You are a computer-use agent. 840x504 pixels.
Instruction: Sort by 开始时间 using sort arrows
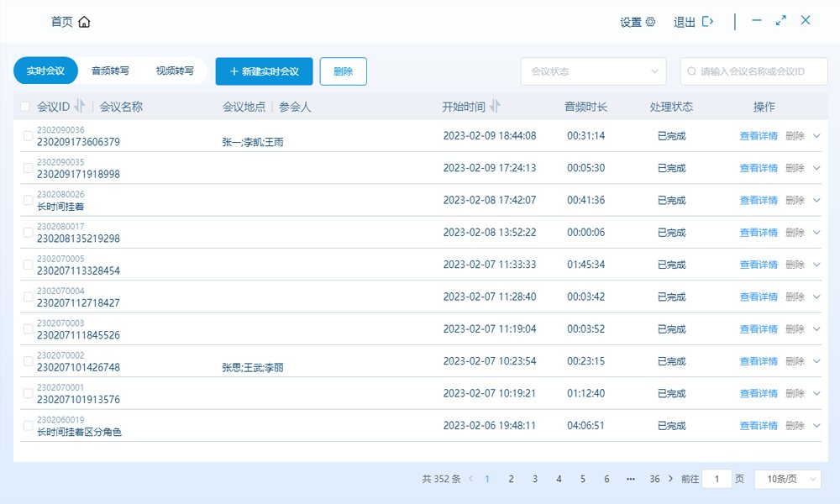pyautogui.click(x=496, y=107)
